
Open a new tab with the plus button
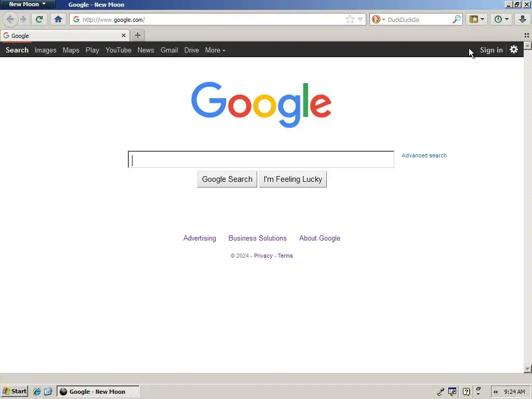[137, 35]
